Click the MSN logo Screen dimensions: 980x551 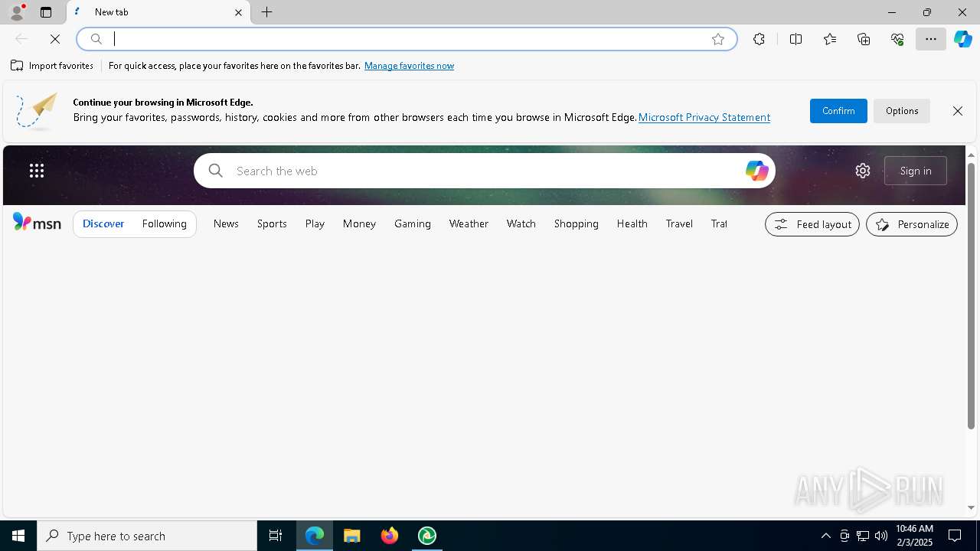pyautogui.click(x=37, y=223)
